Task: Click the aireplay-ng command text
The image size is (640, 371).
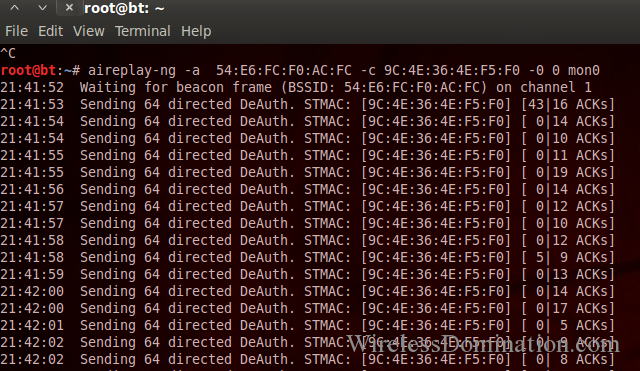Action: point(132,70)
